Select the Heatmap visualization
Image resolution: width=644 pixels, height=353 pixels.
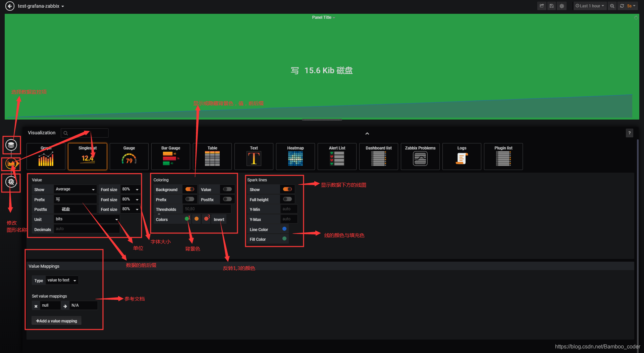pyautogui.click(x=296, y=157)
